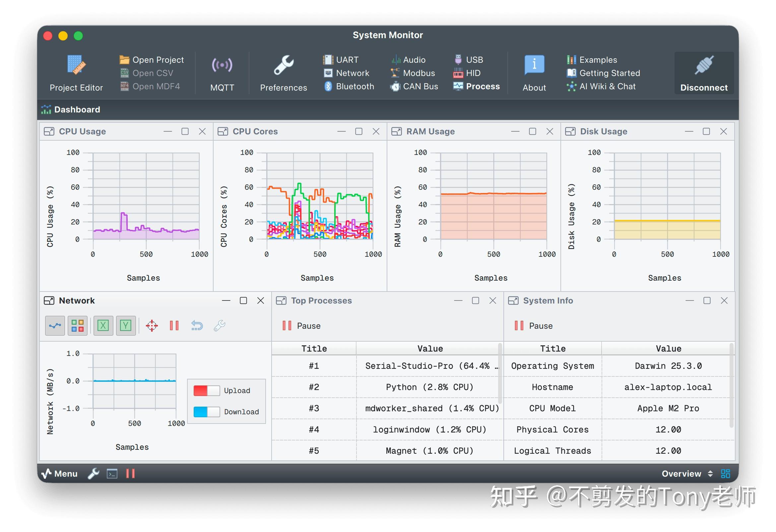Select Process data source
This screenshot has height=532, width=776.
(477, 87)
